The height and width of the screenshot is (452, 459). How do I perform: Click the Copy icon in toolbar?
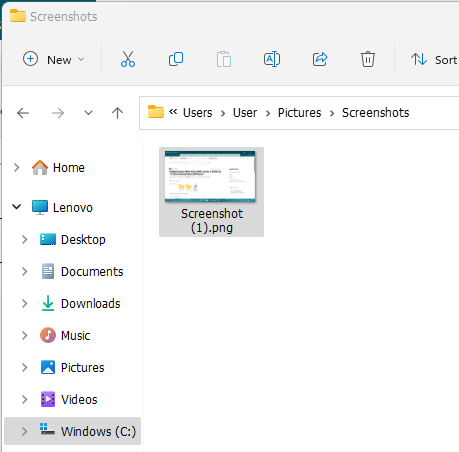click(x=176, y=59)
